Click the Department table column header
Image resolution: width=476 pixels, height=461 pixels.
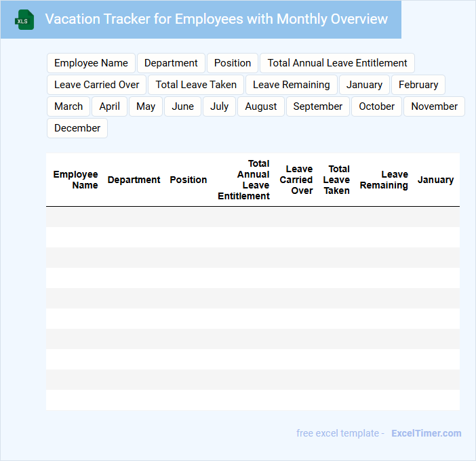tap(134, 180)
